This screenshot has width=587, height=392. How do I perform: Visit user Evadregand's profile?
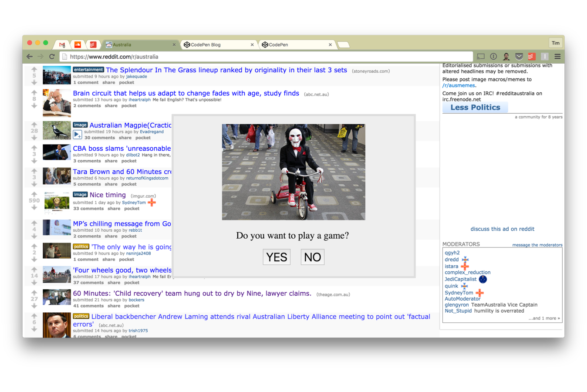(152, 132)
